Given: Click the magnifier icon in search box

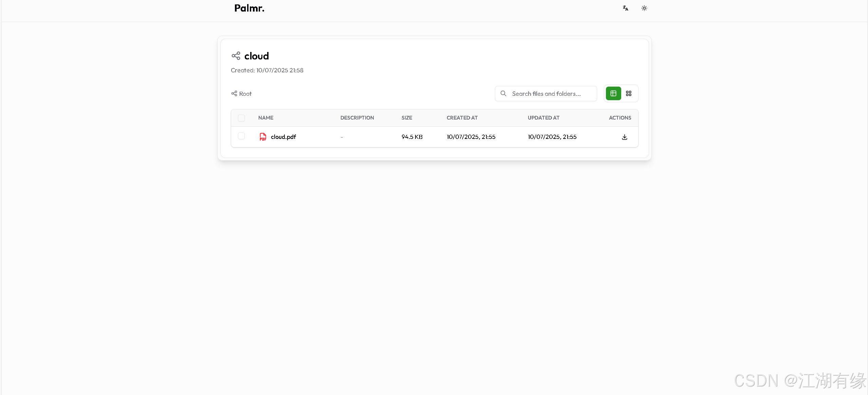Looking at the screenshot, I should [503, 93].
